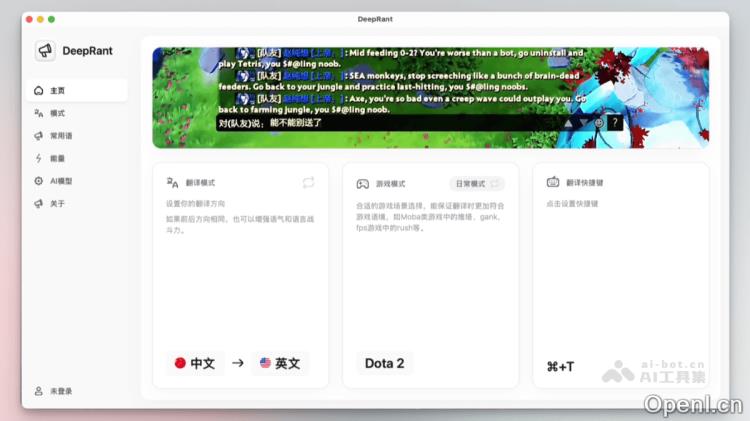Viewport: 750px width, 421px height.
Task: Select the 中文 source language
Action: point(195,363)
